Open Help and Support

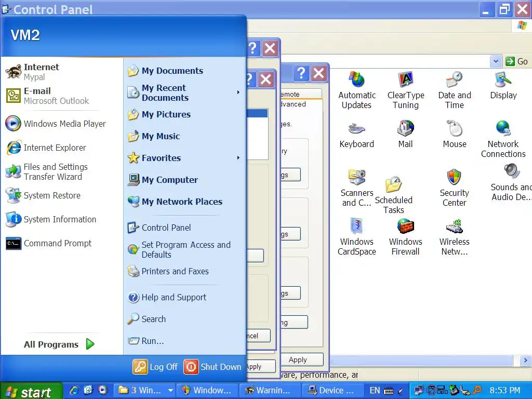[184, 297]
